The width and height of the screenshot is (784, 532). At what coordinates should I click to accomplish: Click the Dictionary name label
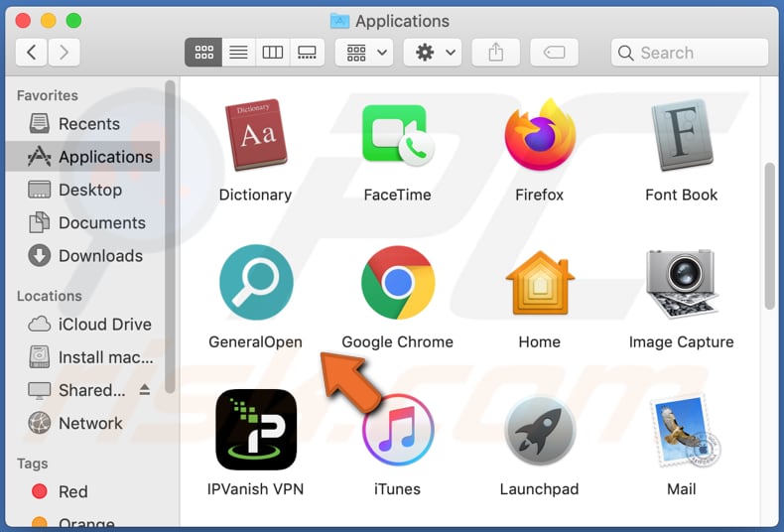pos(255,195)
